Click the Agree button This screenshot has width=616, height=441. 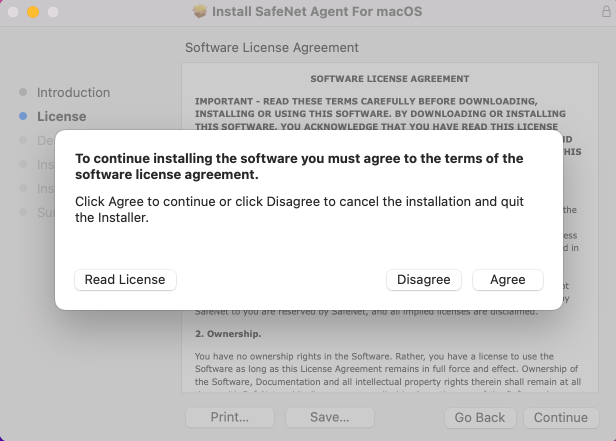(507, 280)
